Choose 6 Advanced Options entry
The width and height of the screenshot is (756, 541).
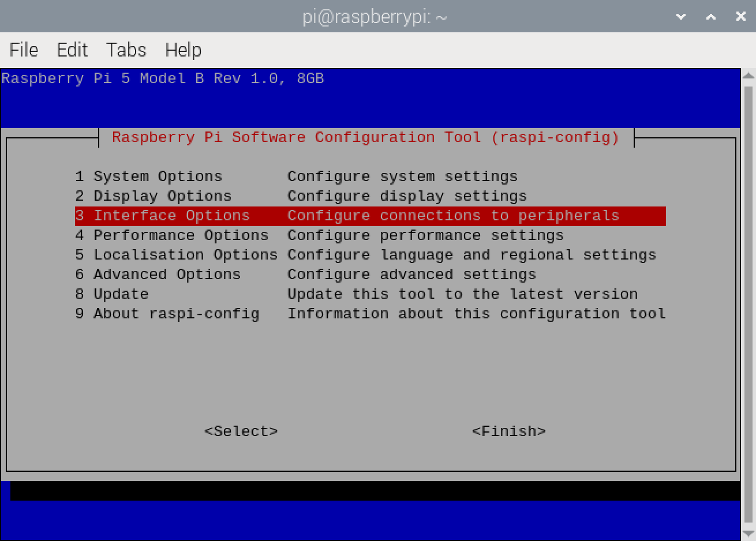pyautogui.click(x=158, y=275)
